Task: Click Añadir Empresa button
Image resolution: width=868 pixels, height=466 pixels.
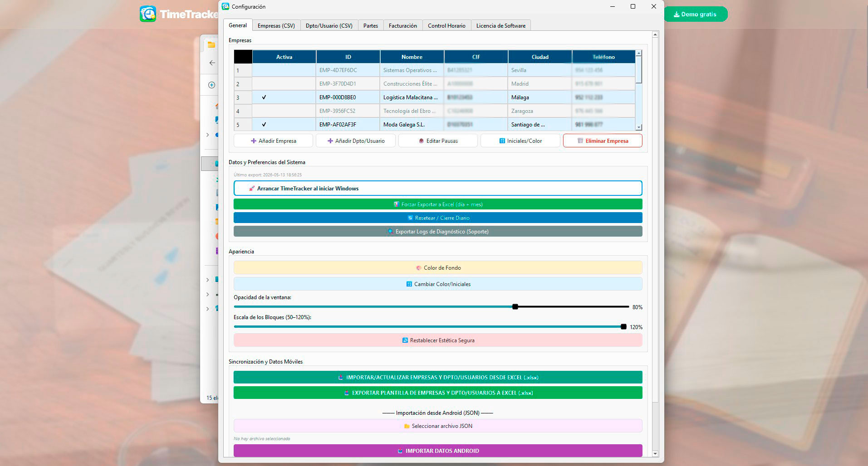Action: coord(273,141)
